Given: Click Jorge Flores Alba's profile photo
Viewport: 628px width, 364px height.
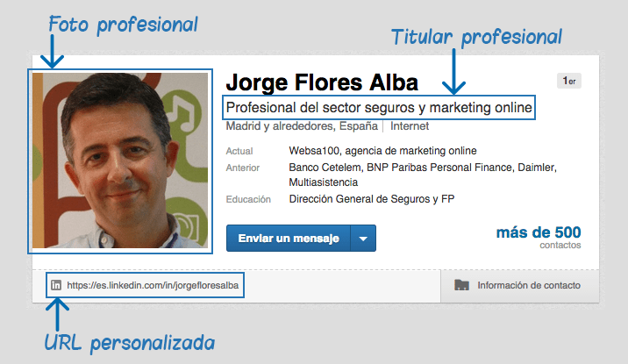Looking at the screenshot, I should pyautogui.click(x=120, y=161).
